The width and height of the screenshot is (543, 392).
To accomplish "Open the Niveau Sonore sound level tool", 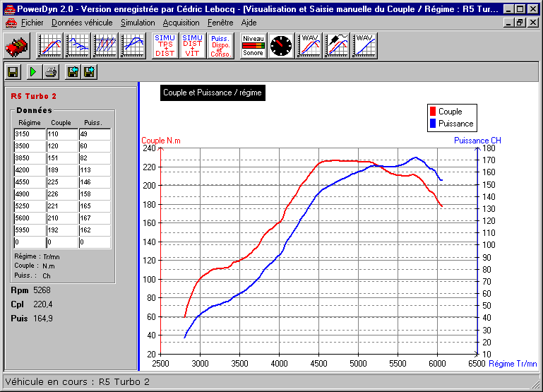I will tap(253, 46).
